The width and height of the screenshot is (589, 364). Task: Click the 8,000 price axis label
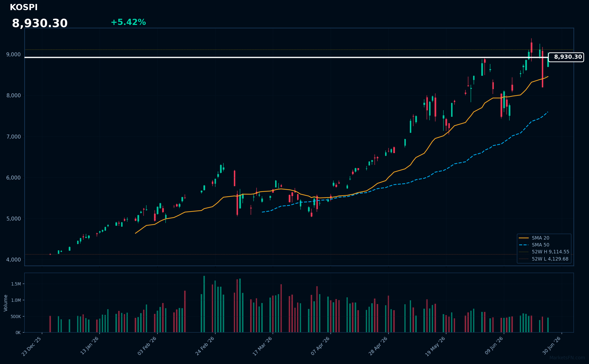[14, 96]
